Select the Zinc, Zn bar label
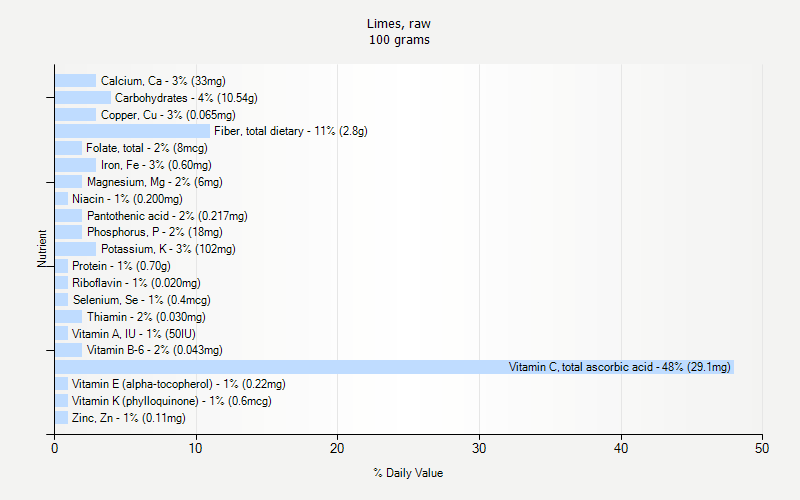This screenshot has height=500, width=800. pyautogui.click(x=128, y=418)
